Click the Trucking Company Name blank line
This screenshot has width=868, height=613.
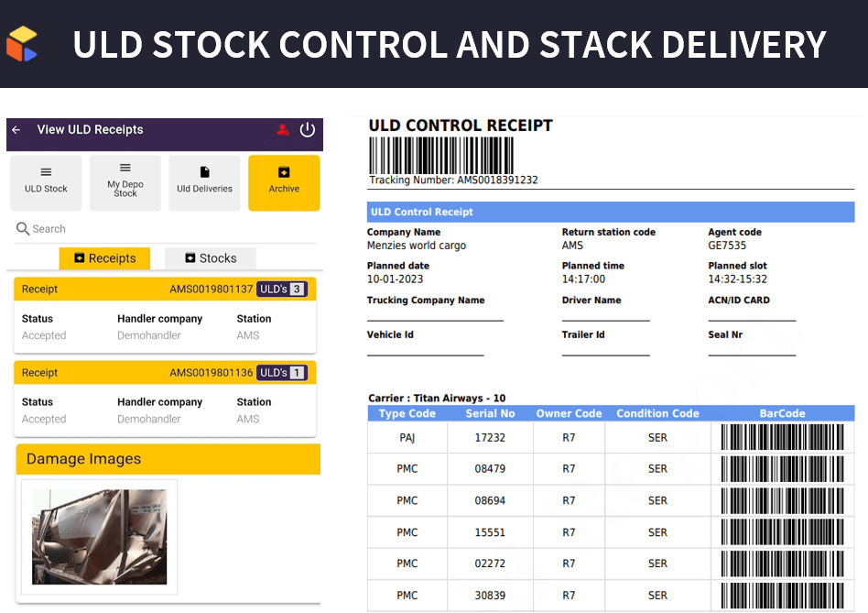[435, 320]
